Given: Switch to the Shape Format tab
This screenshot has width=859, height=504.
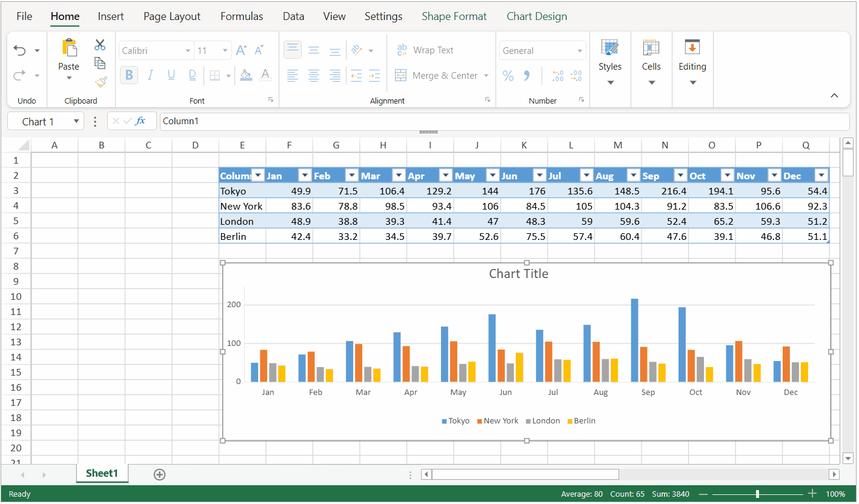Looking at the screenshot, I should pyautogui.click(x=454, y=16).
